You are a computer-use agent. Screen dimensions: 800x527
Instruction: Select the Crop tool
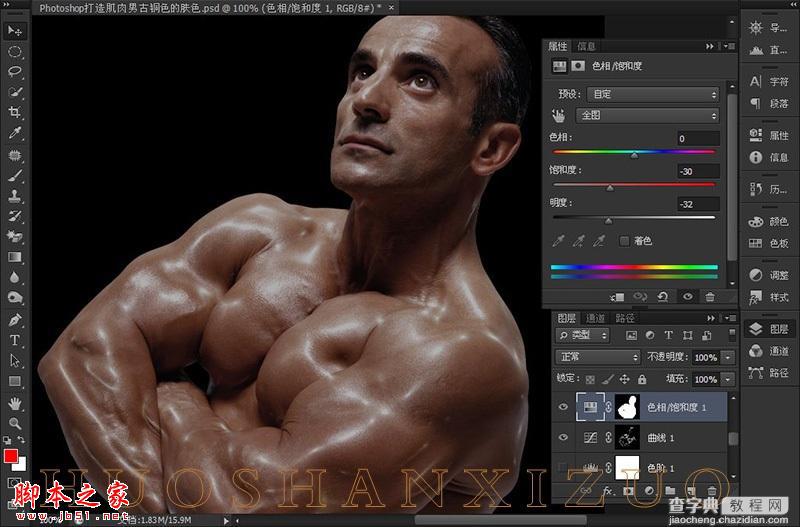tap(15, 112)
